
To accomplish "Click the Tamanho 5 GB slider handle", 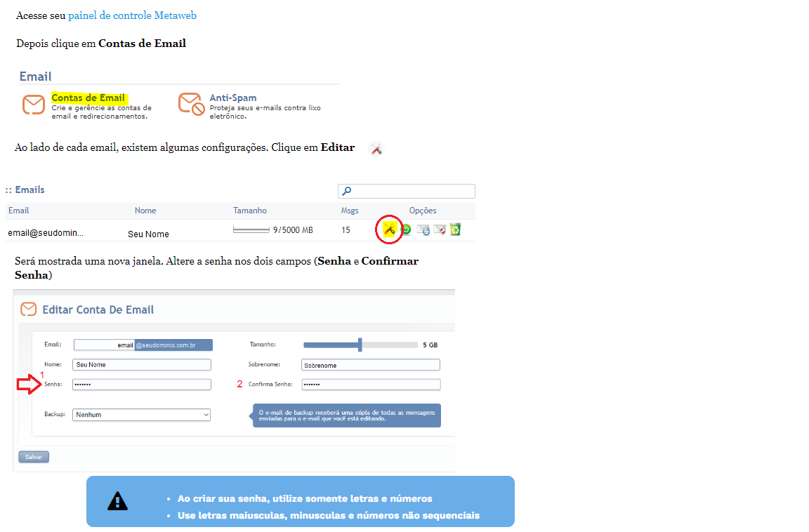I will (360, 345).
